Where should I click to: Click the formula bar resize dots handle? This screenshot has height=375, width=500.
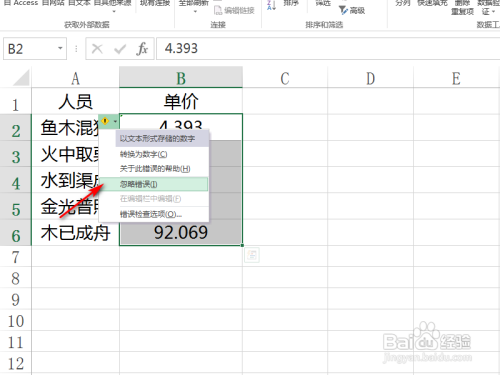pyautogui.click(x=76, y=49)
